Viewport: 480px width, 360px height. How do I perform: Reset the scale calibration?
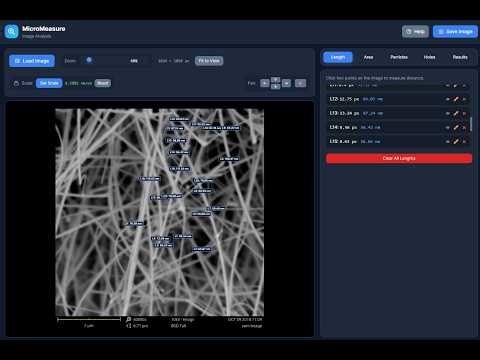coord(103,83)
